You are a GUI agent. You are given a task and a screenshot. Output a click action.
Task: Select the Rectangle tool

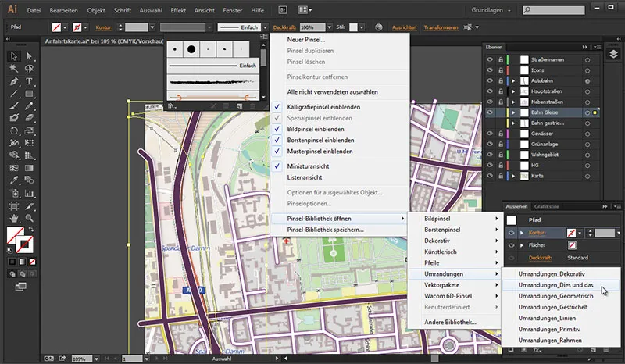[29, 94]
